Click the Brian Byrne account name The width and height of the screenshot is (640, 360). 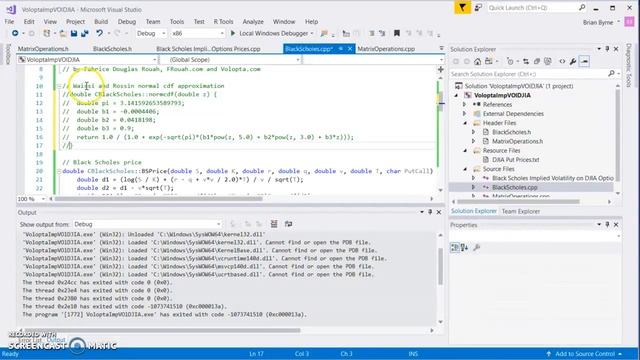click(598, 22)
